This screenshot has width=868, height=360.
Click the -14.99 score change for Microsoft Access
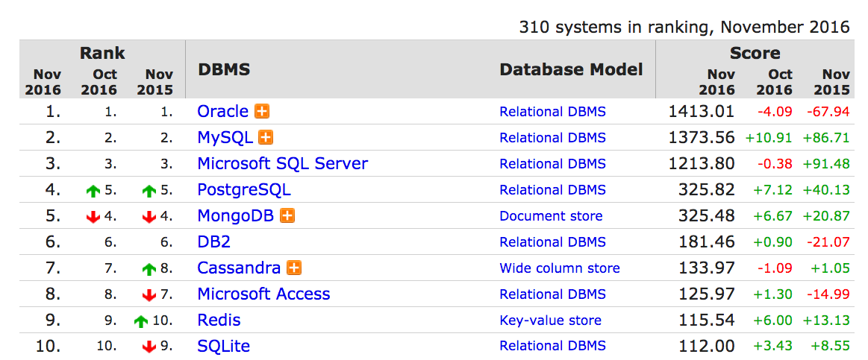pyautogui.click(x=828, y=294)
